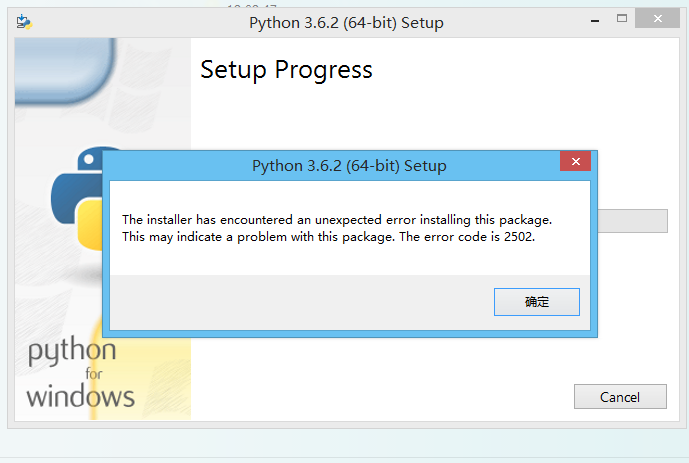Click the "python" word in sidebar branding
The width and height of the screenshot is (689, 463).
(x=71, y=354)
